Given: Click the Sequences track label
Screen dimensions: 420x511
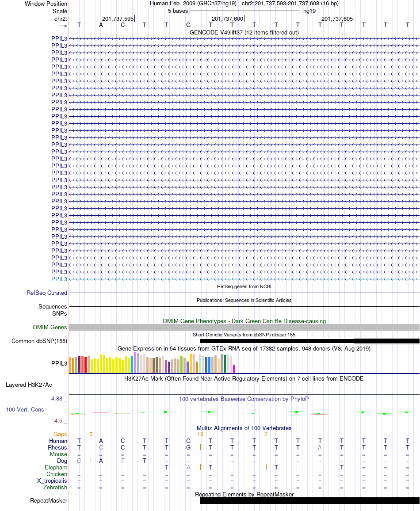Looking at the screenshot, I should (x=53, y=307).
